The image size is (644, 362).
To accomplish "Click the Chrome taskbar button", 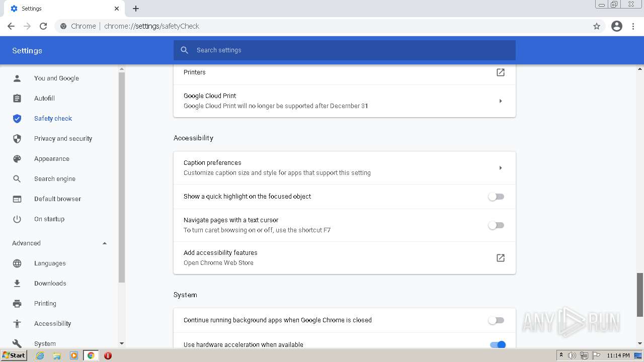I will (x=91, y=355).
